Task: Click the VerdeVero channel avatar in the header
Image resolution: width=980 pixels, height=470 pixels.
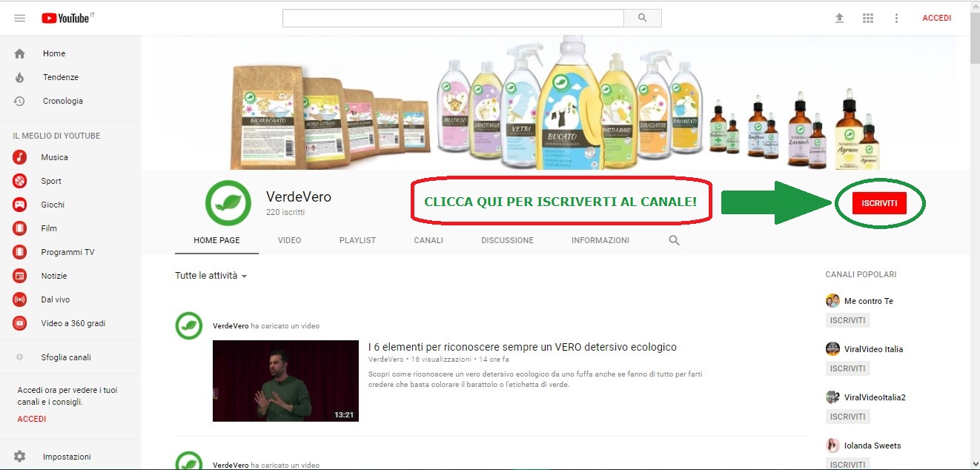Action: [x=228, y=202]
